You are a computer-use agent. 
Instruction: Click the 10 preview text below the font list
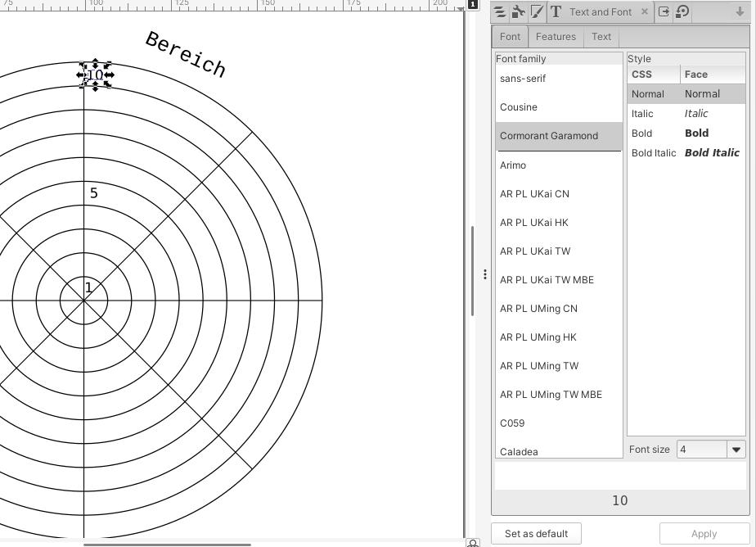620,500
